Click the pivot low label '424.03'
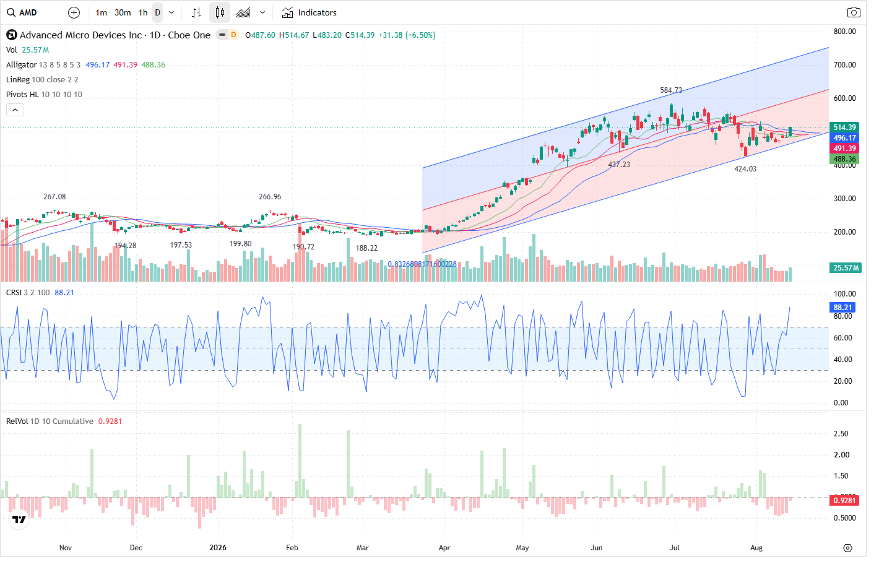The height and width of the screenshot is (588, 879). [745, 169]
